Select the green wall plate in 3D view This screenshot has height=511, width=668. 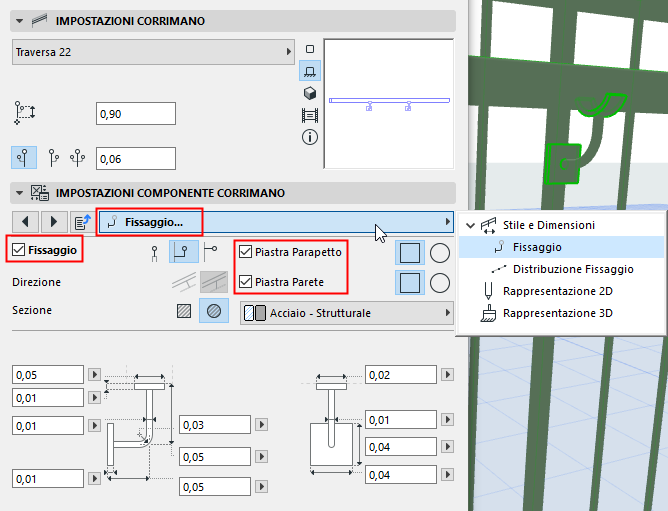[x=563, y=164]
